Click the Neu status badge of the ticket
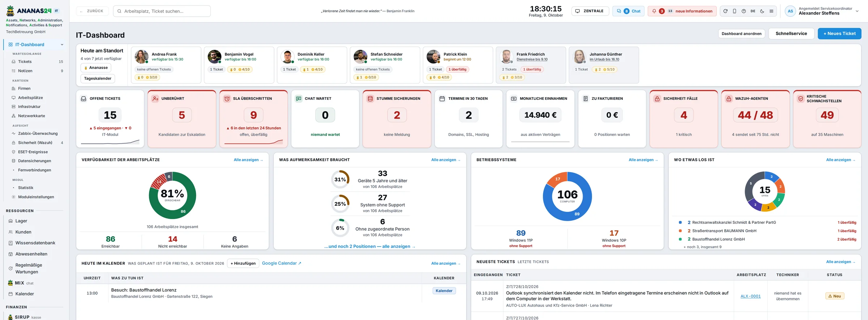This screenshot has height=320, width=868. [834, 296]
